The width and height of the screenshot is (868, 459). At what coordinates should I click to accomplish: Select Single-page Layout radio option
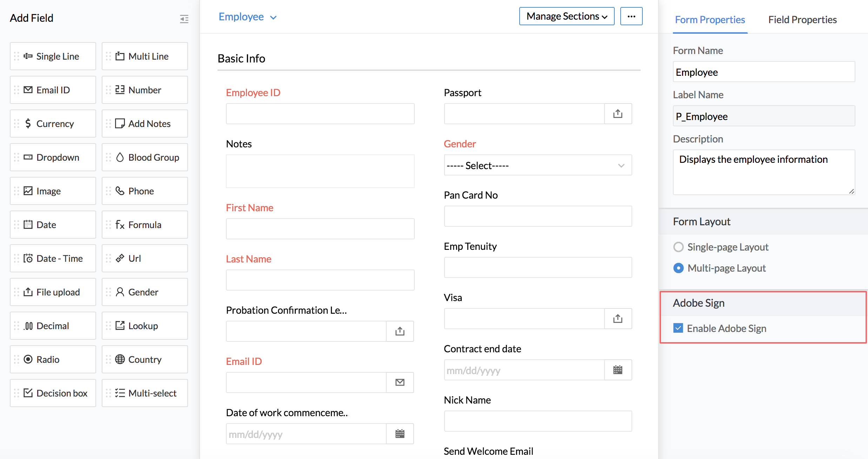[679, 247]
